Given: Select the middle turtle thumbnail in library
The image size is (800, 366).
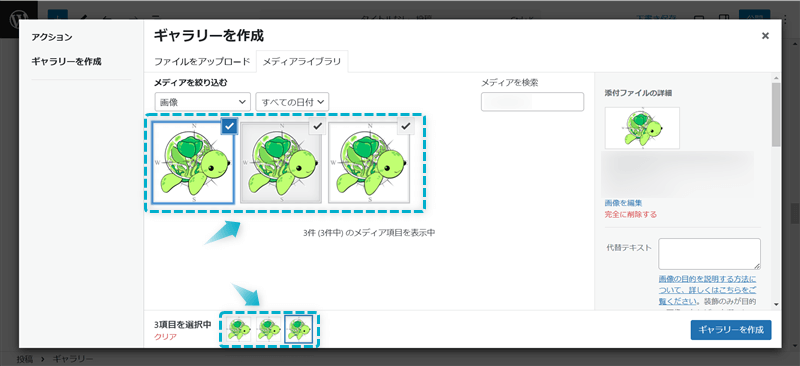Looking at the screenshot, I should pos(281,163).
